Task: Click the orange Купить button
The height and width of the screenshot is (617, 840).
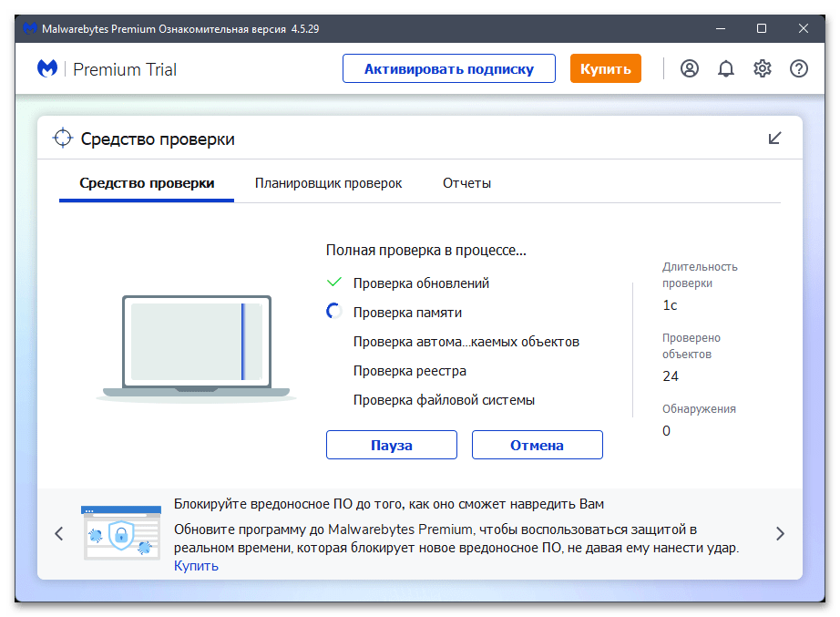Action: (605, 68)
